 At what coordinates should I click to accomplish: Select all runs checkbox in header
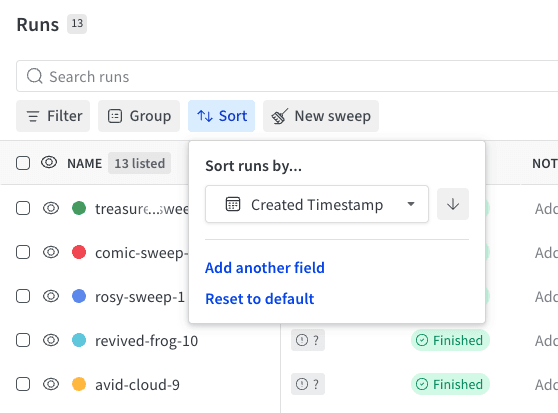[x=23, y=163]
